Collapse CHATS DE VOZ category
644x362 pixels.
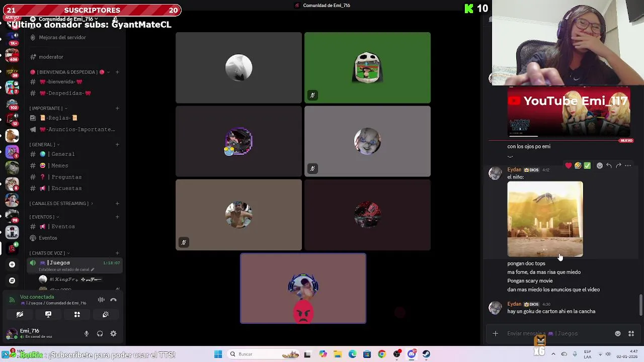pyautogui.click(x=49, y=253)
